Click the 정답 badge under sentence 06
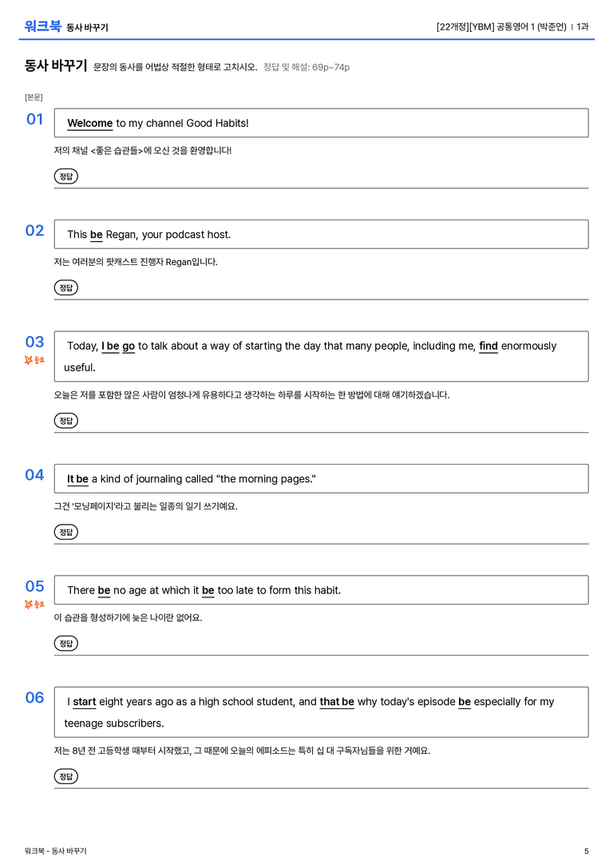Screen dimensions: 613x868 point(65,777)
